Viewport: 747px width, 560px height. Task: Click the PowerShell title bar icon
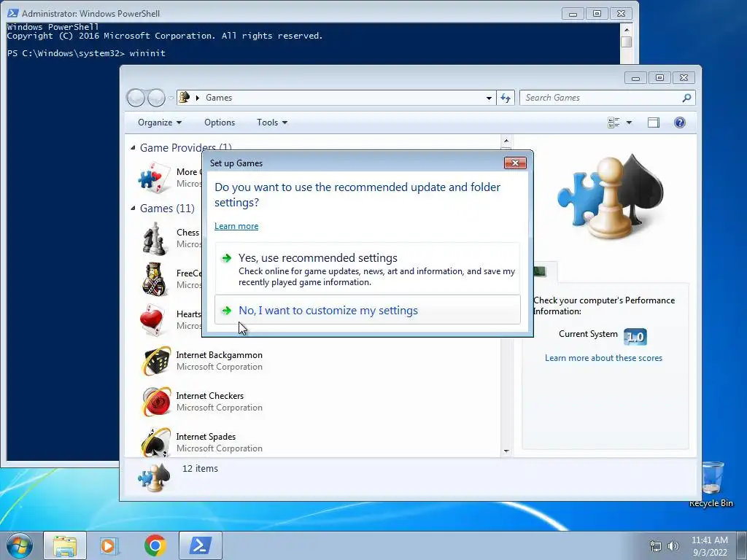point(13,13)
